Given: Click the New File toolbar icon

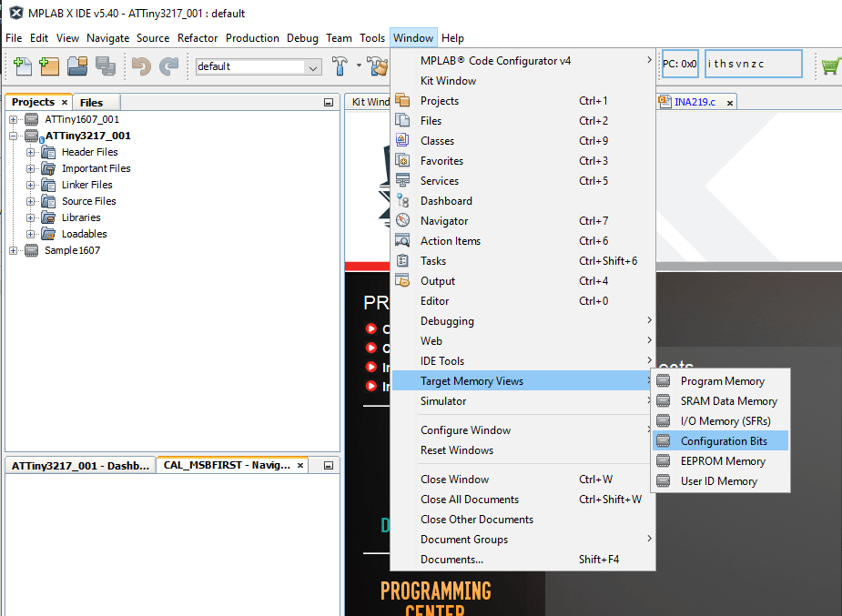Looking at the screenshot, I should [x=23, y=66].
